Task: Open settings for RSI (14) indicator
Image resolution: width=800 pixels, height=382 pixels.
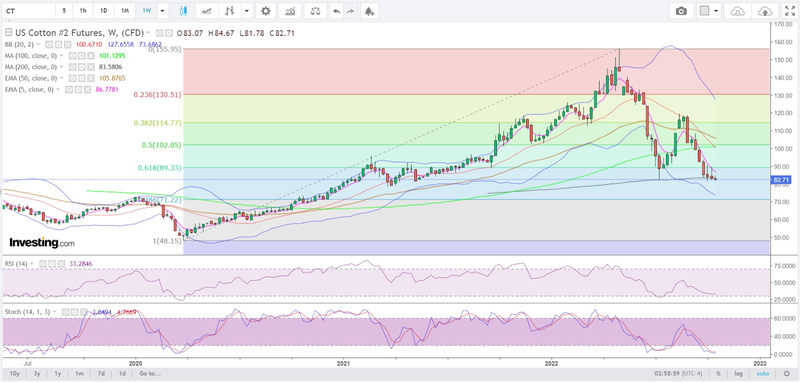Action: 52,264
